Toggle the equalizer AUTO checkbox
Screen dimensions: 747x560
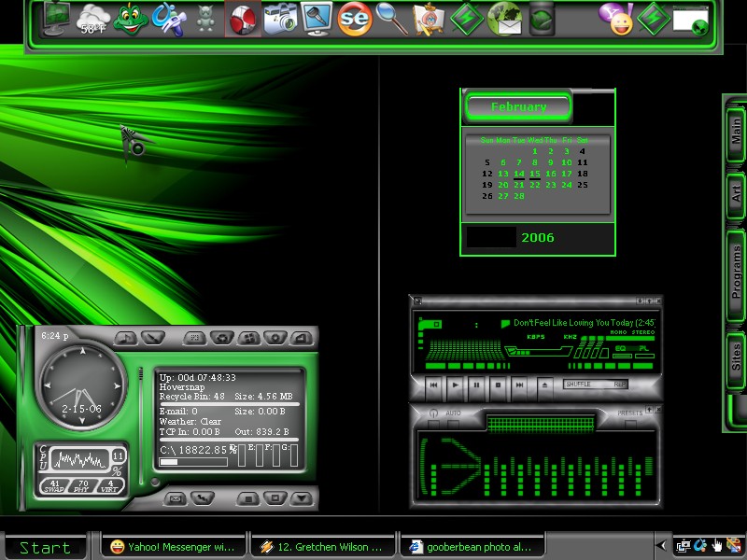[x=453, y=424]
